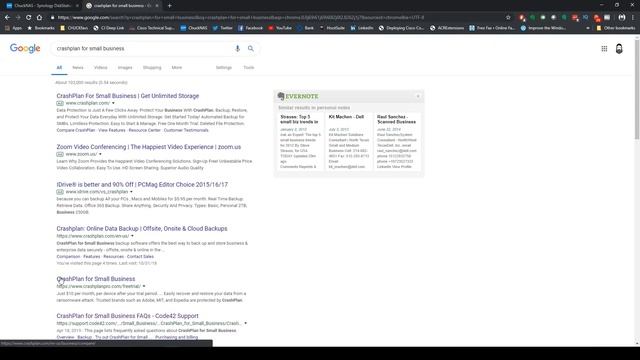Start voice search with the microphone icon
The height and width of the screenshot is (360, 640).
[x=237, y=49]
